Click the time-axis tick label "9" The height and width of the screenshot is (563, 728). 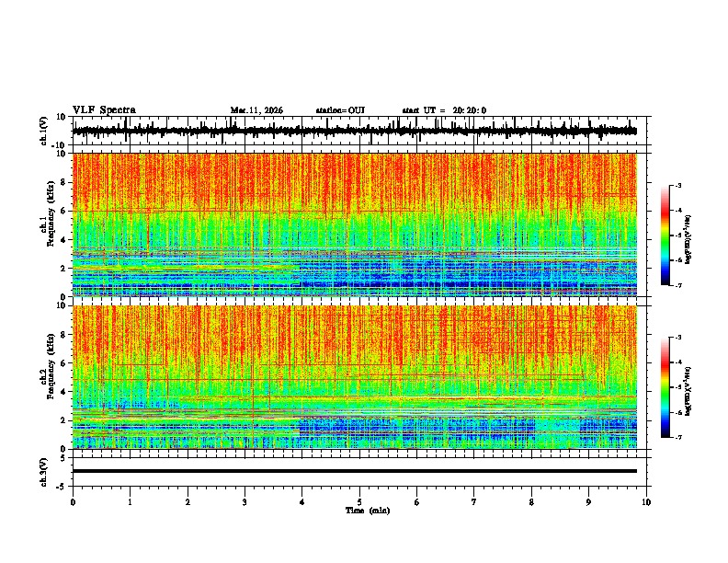tap(588, 502)
